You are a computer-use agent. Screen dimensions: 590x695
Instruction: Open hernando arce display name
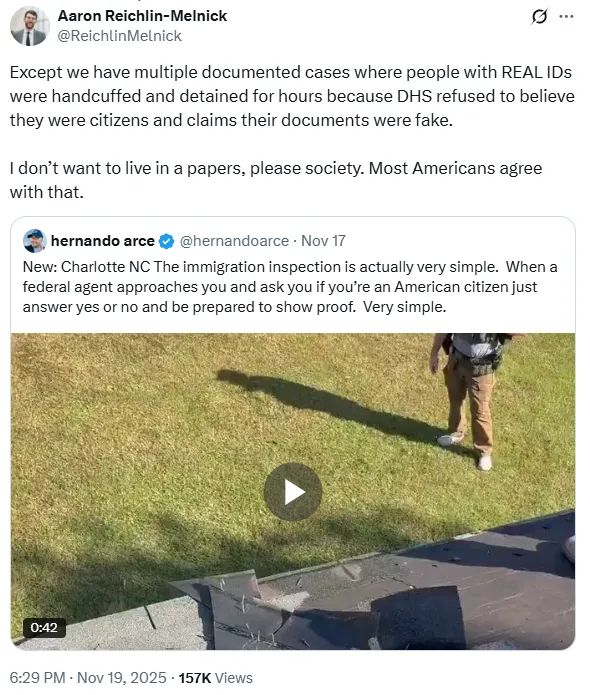[x=103, y=241]
